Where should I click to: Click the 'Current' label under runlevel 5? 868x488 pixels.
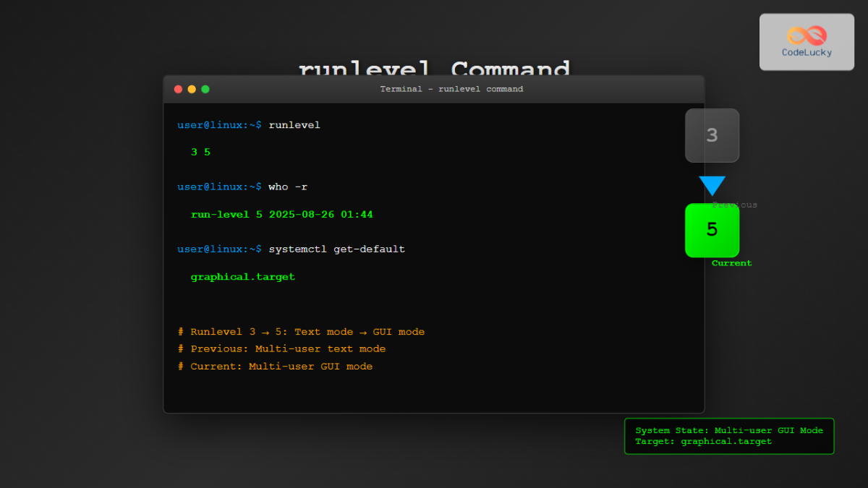(731, 262)
